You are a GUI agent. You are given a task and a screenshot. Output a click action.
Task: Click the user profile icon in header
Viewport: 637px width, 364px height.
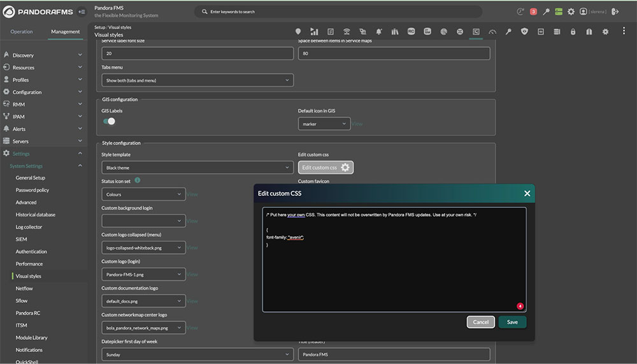(583, 11)
